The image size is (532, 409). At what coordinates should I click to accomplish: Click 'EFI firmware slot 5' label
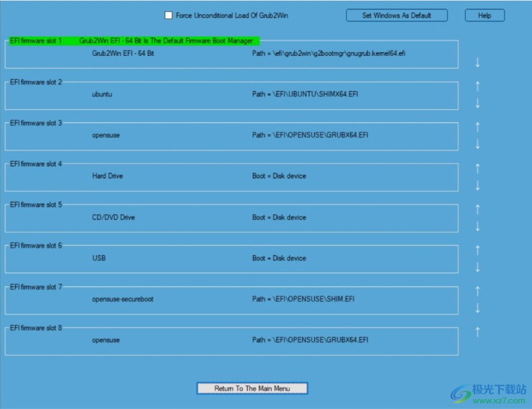coord(36,205)
